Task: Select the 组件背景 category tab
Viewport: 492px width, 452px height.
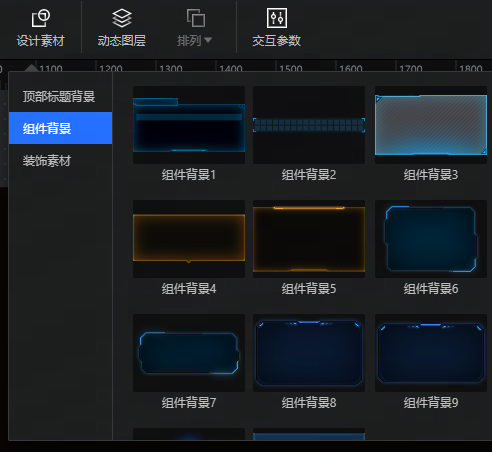Action: (60, 128)
